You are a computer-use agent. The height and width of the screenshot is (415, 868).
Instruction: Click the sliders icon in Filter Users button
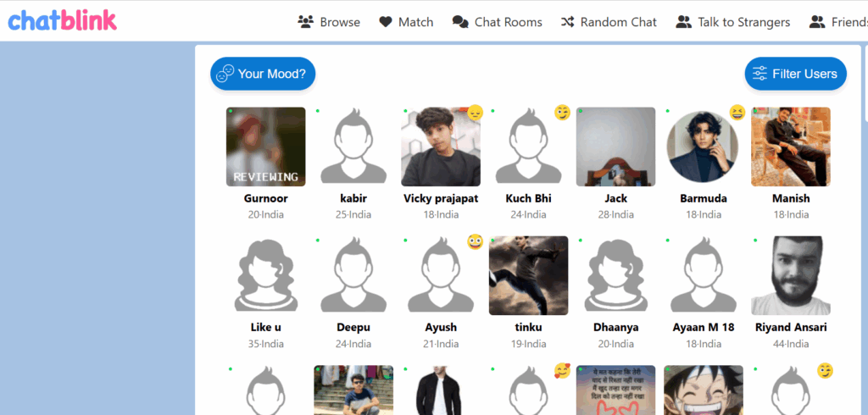point(759,74)
